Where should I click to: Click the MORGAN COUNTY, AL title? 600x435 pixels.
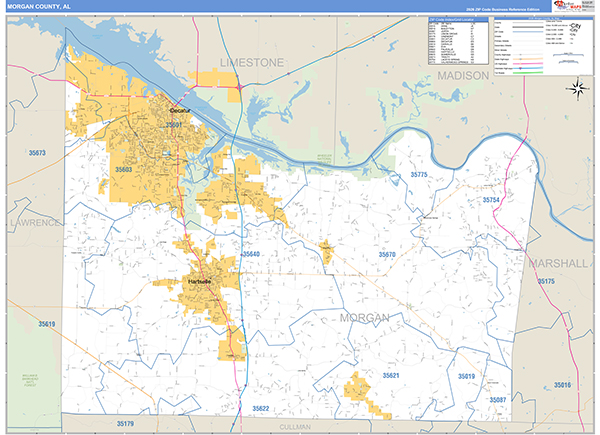39,7
